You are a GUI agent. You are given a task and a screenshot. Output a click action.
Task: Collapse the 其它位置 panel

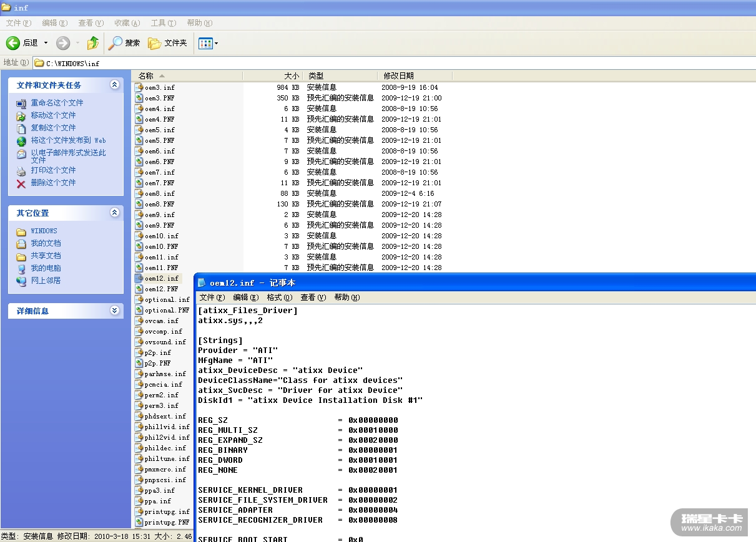[x=114, y=213]
